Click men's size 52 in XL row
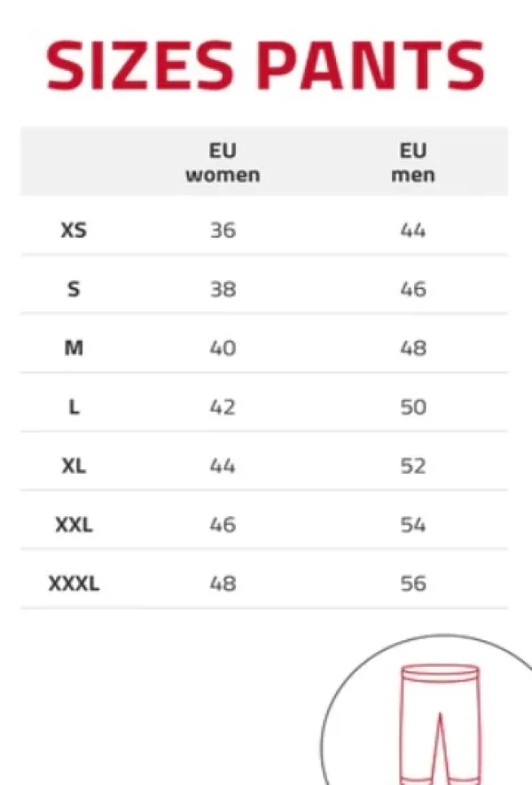The width and height of the screenshot is (532, 785). (413, 466)
